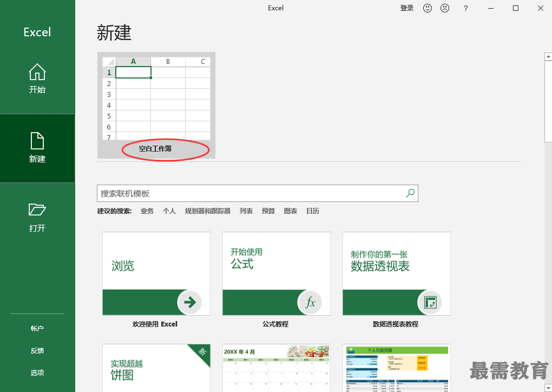The height and width of the screenshot is (392, 552).
Task: Send a smile feedback face
Action: point(428,8)
